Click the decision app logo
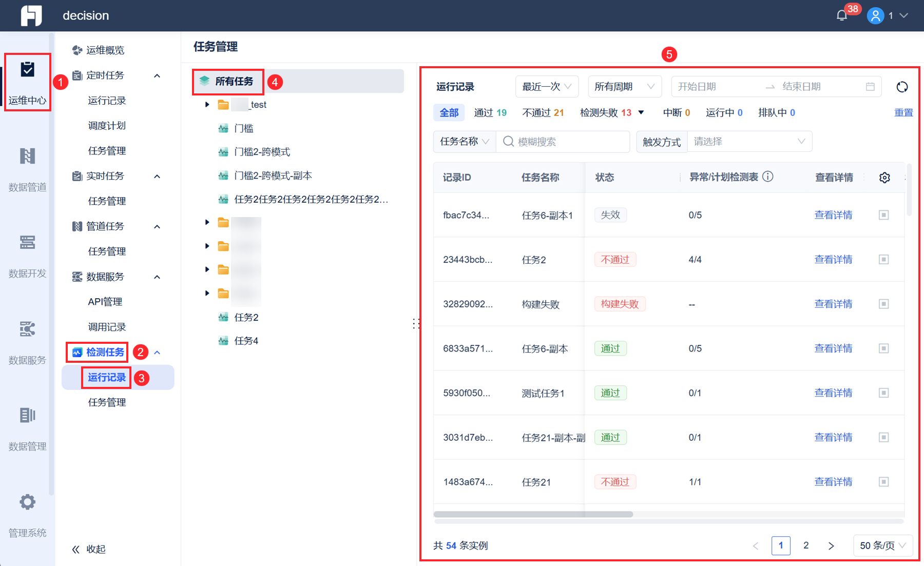Screen dimensions: 924x566 [x=31, y=15]
